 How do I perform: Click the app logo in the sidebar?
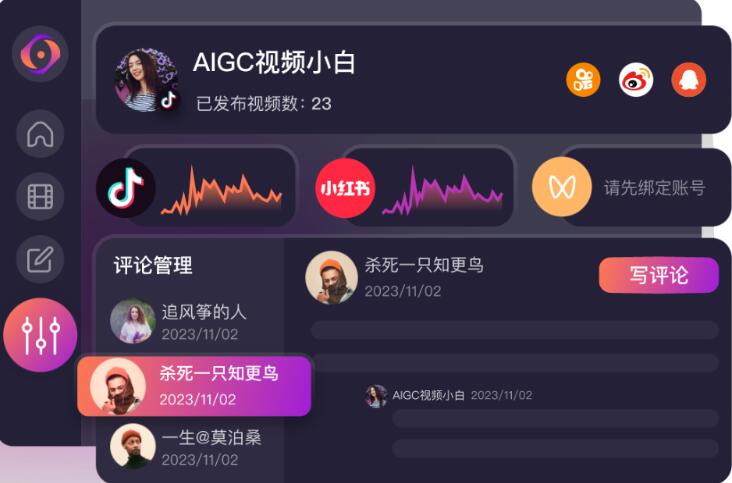click(x=40, y=54)
